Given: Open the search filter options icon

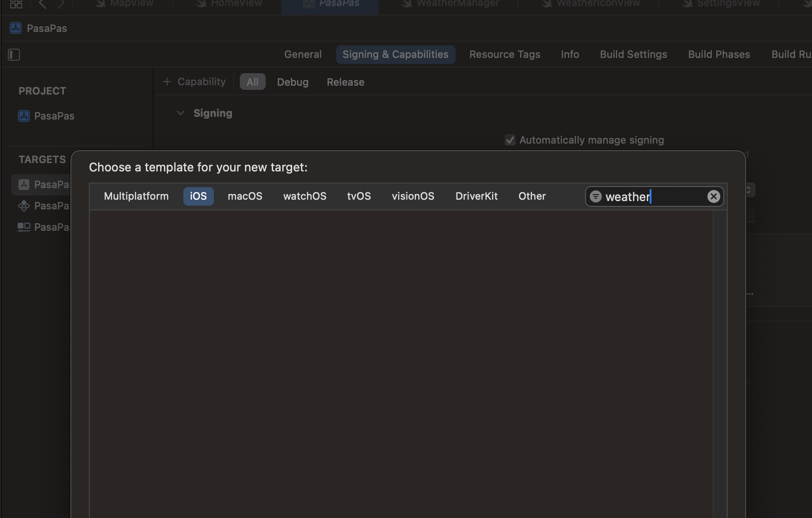Looking at the screenshot, I should [596, 196].
